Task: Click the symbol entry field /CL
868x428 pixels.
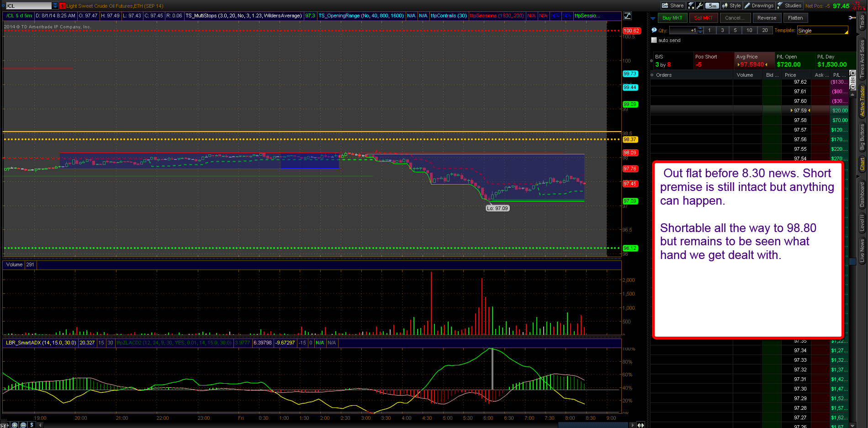Action: 28,6
